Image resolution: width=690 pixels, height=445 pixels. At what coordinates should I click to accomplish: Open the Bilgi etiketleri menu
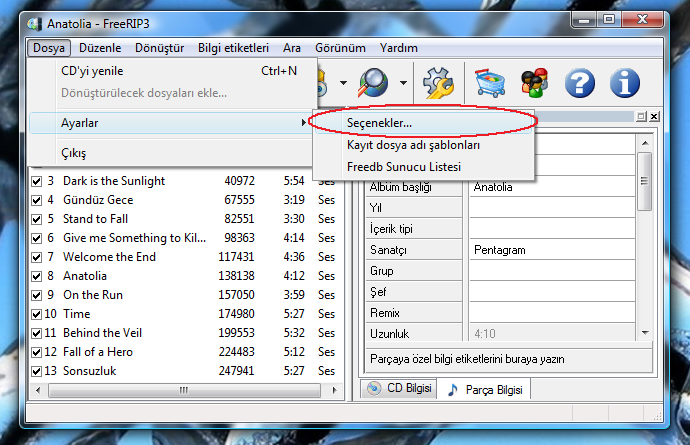[x=233, y=48]
